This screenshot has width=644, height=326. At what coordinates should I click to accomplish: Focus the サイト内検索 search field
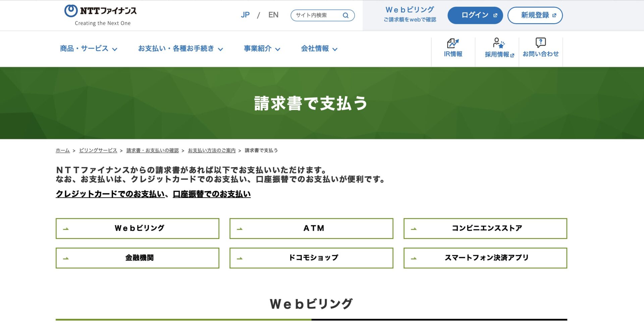pyautogui.click(x=322, y=15)
